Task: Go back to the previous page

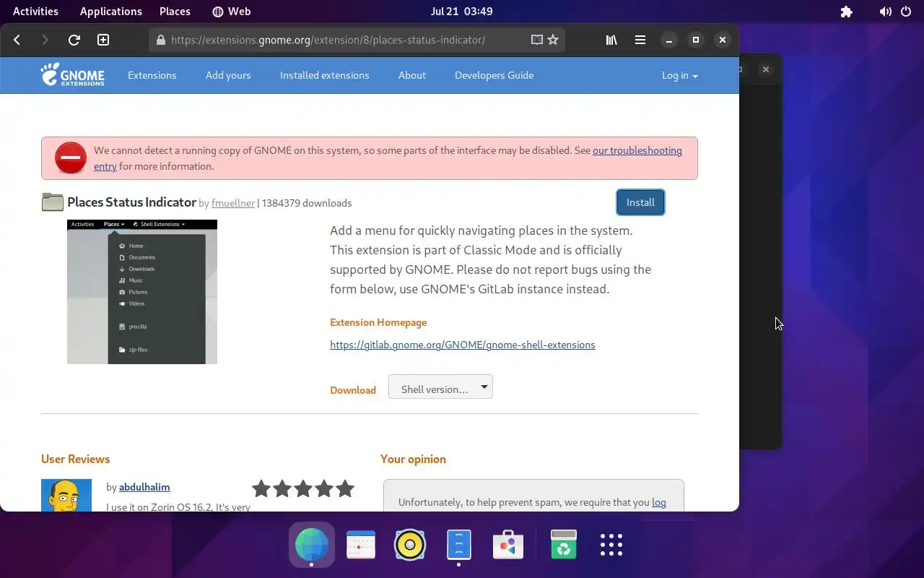Action: (17, 40)
